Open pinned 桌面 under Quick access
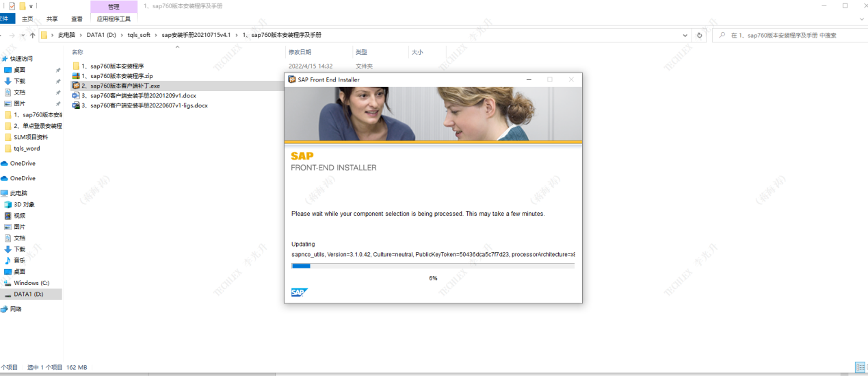 point(20,70)
